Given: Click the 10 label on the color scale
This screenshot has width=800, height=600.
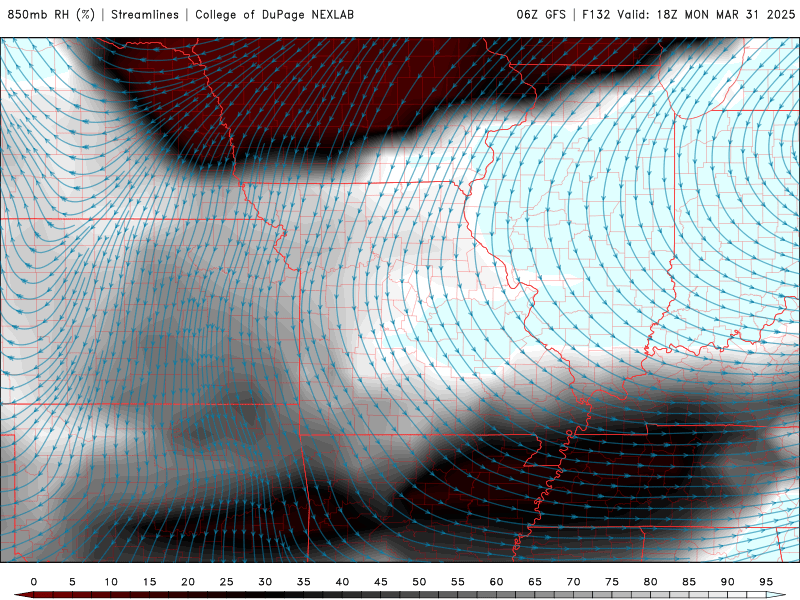Looking at the screenshot, I should click(111, 582).
